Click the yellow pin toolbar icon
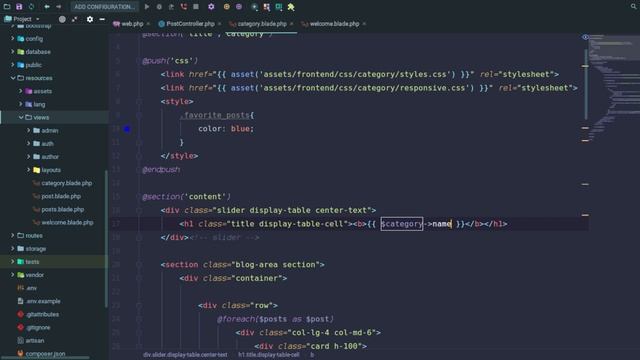Screen dimensions: 640x360 291,7
